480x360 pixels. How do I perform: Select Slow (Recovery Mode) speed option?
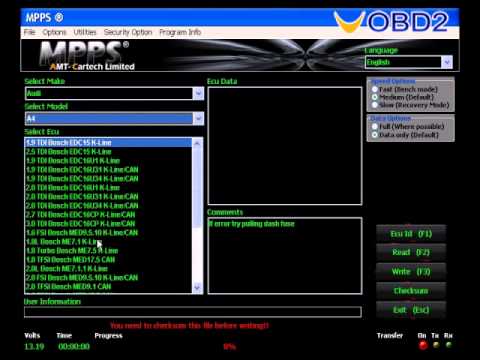pos(410,105)
